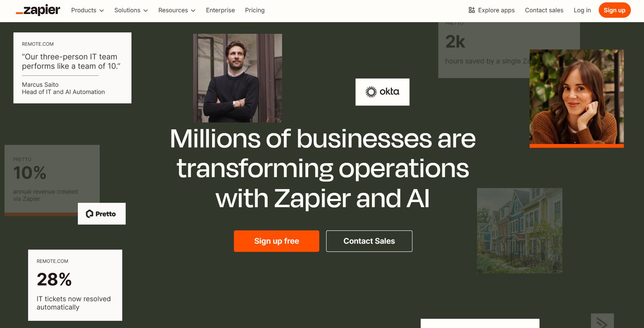Click Contact sales in the header

coord(544,10)
